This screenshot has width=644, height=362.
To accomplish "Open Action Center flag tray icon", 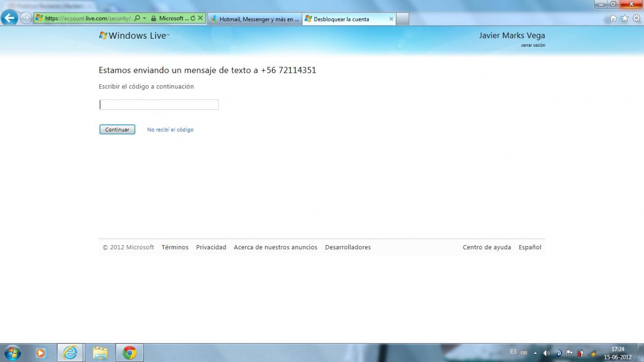I will click(569, 353).
